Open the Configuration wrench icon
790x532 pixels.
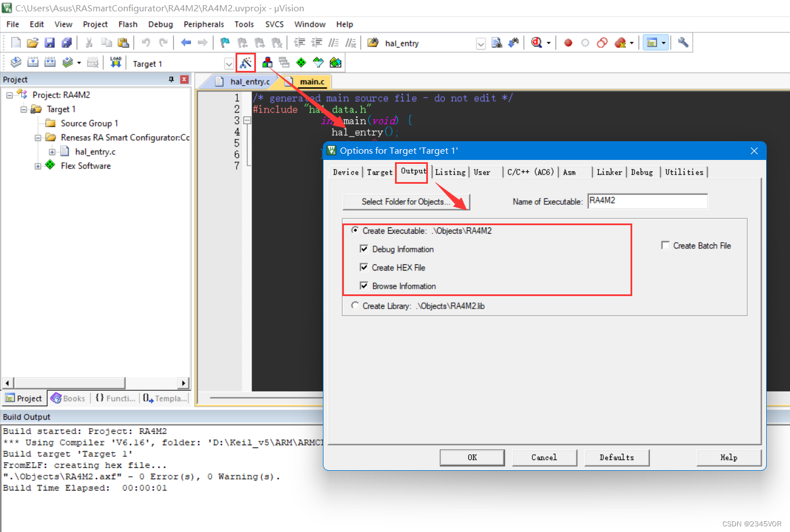pos(683,43)
